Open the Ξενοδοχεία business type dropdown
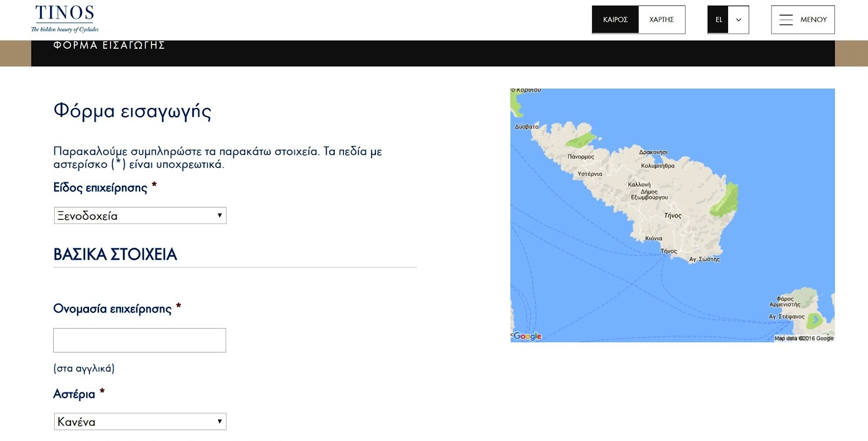 (x=140, y=216)
